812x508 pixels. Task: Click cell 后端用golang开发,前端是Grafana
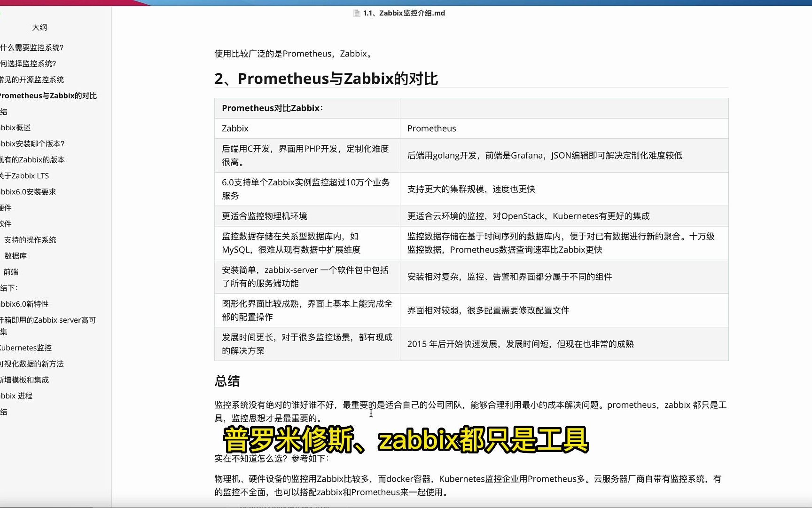pos(564,155)
